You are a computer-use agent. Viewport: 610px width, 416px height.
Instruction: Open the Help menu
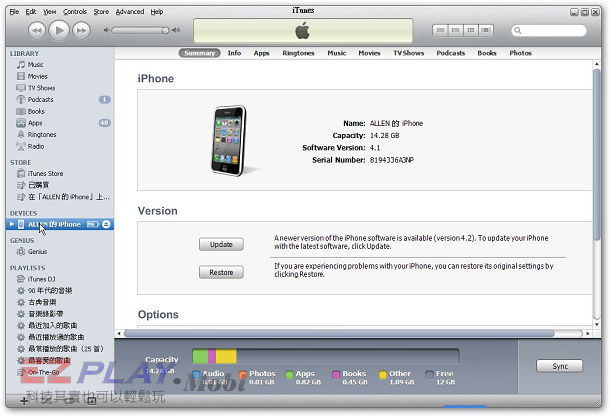click(157, 12)
